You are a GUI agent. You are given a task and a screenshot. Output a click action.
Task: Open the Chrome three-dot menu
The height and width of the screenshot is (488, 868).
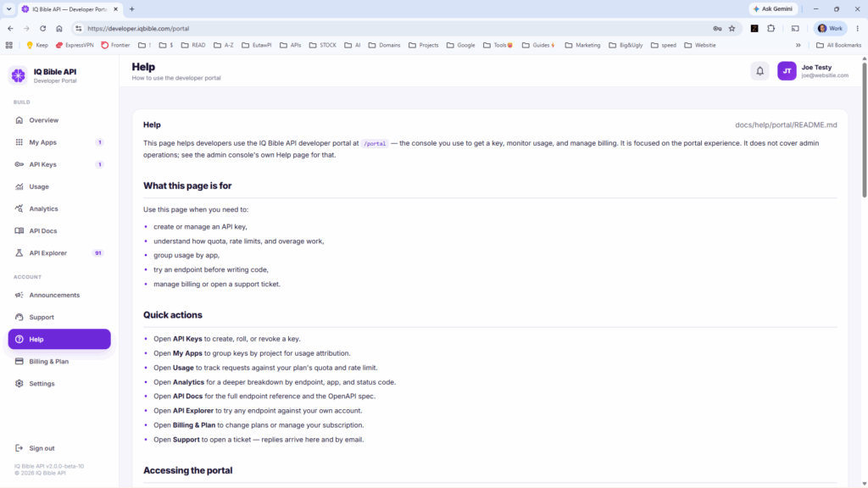[x=858, y=28]
